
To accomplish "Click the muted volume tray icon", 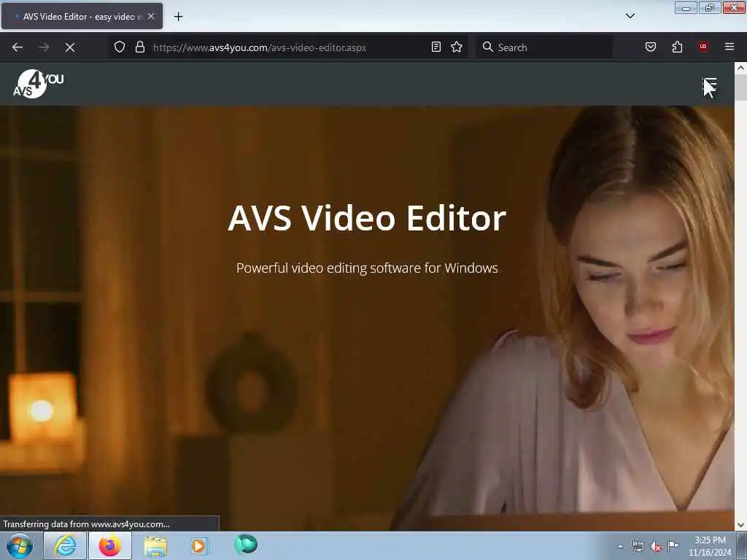I will tap(656, 547).
